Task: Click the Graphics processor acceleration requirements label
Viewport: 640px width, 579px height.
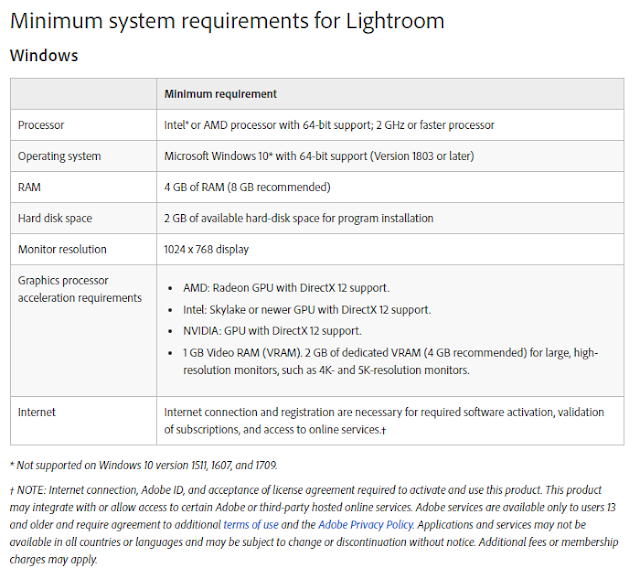Action: pyautogui.click(x=80, y=289)
